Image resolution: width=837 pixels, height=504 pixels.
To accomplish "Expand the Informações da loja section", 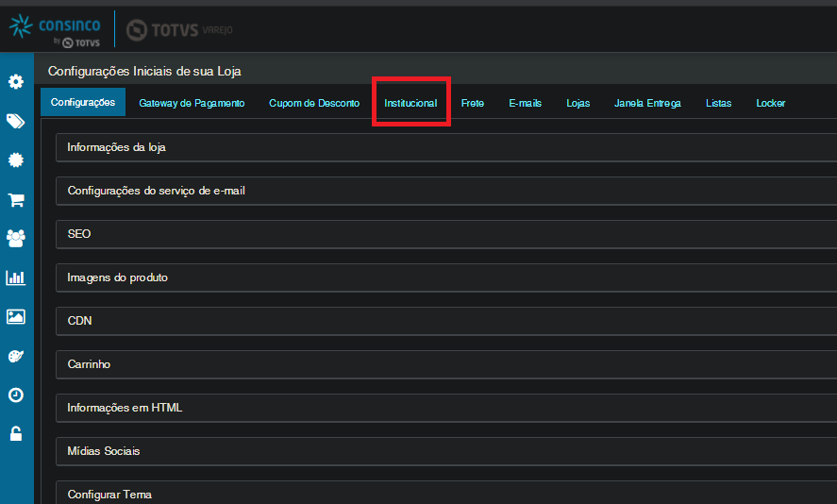I will click(446, 147).
